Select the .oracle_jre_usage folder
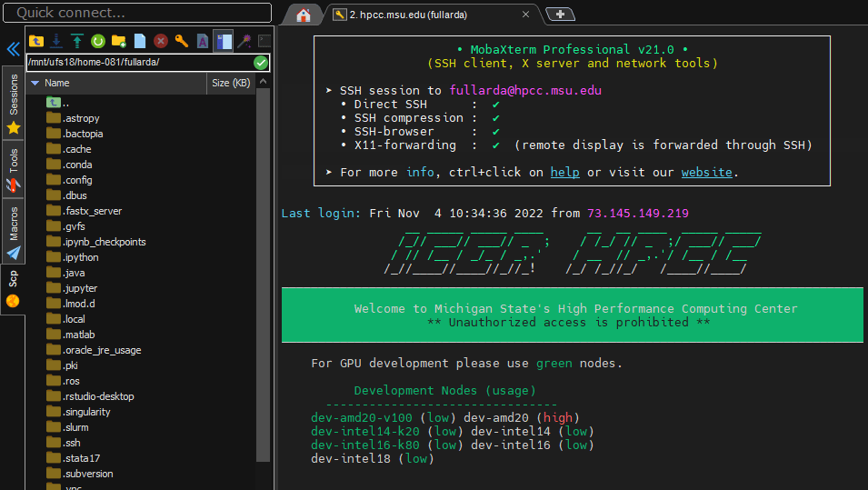The width and height of the screenshot is (868, 490). (95, 351)
